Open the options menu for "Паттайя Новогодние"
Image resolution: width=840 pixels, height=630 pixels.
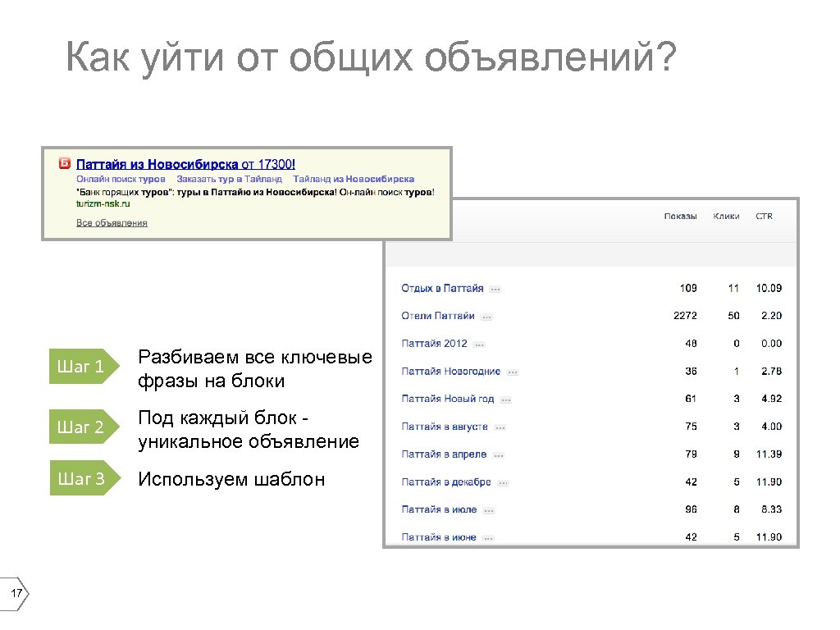click(x=511, y=372)
